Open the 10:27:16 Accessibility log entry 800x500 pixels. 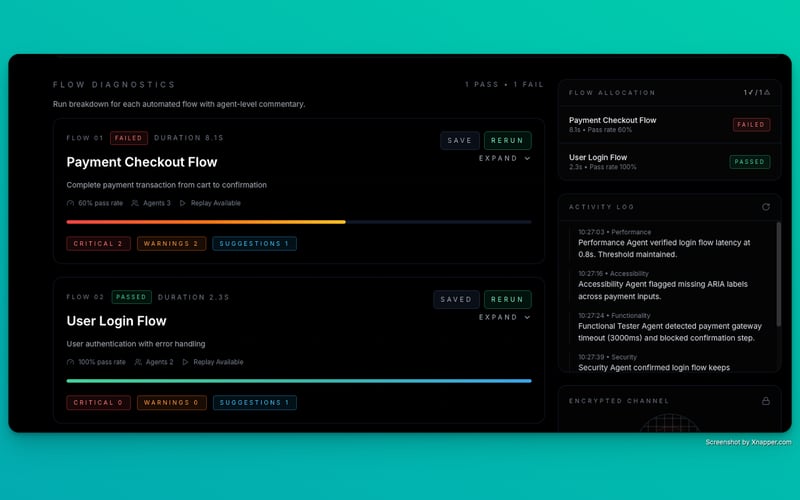(671, 285)
